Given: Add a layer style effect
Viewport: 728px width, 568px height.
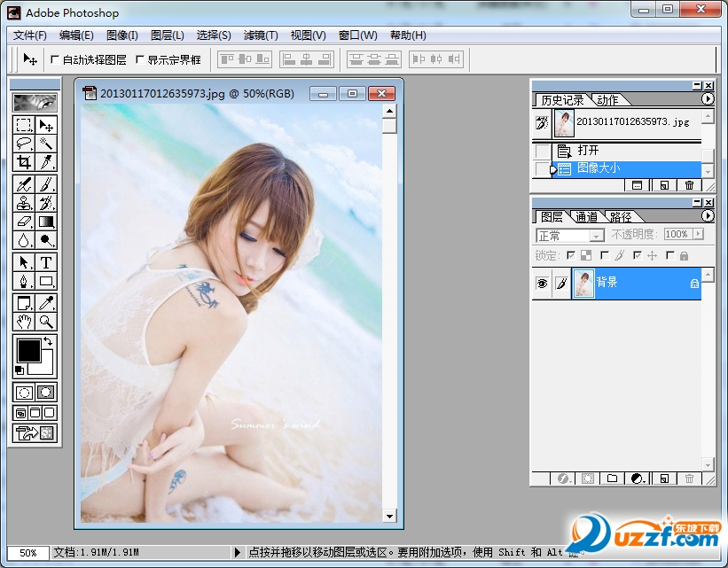Looking at the screenshot, I should tap(563, 479).
